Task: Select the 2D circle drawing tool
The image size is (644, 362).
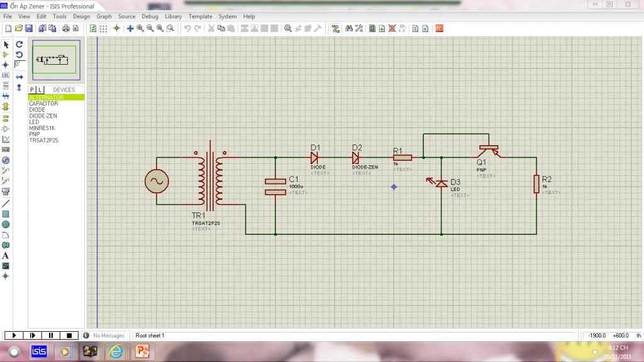Action: coord(6,224)
